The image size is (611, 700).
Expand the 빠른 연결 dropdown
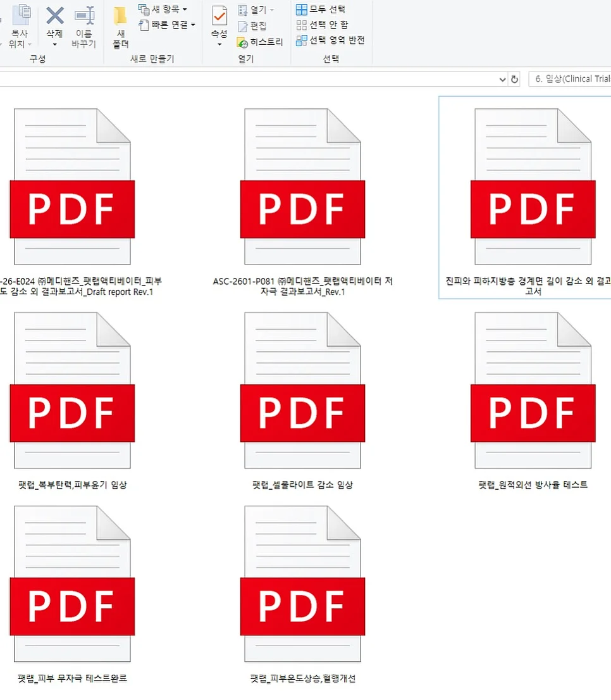(x=193, y=25)
